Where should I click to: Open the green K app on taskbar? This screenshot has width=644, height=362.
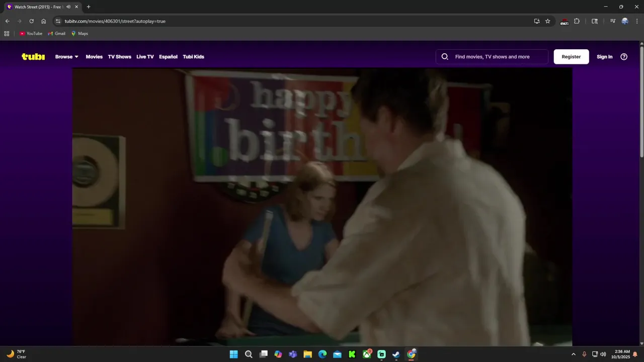point(352,354)
